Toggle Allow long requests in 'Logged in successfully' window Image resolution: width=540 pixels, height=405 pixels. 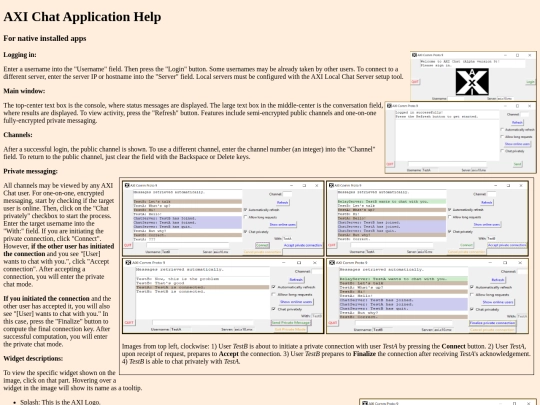click(502, 137)
